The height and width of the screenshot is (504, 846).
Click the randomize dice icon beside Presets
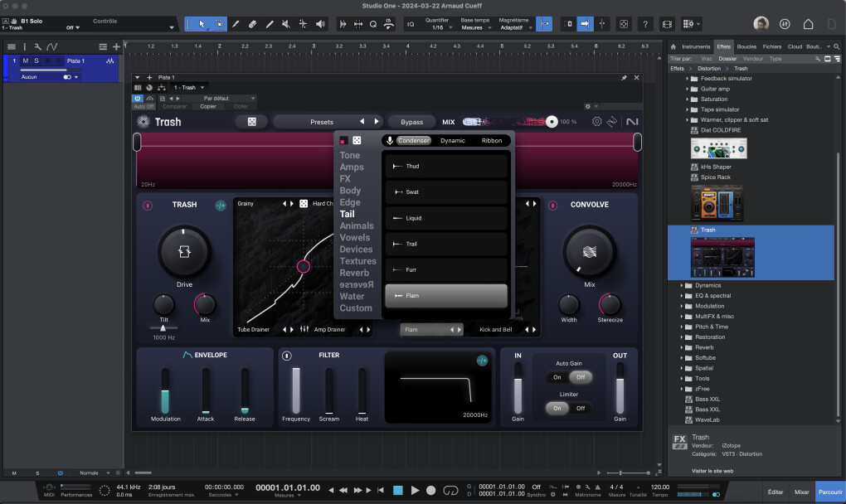click(251, 122)
